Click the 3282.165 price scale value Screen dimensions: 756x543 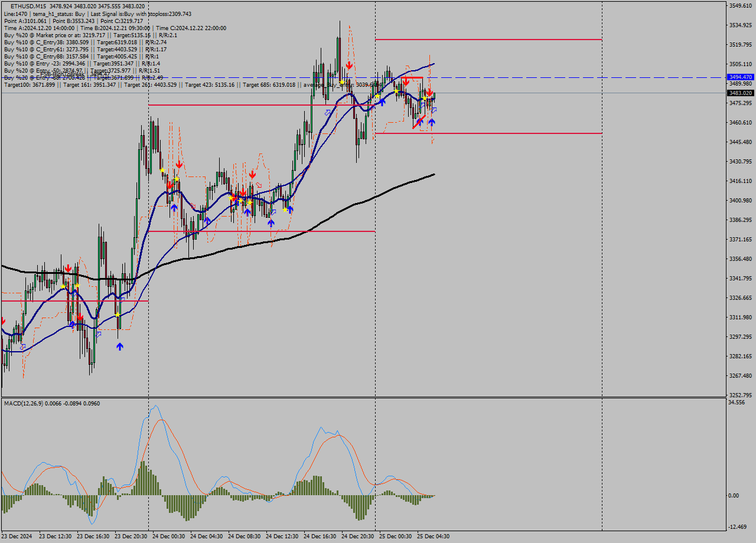pyautogui.click(x=741, y=356)
